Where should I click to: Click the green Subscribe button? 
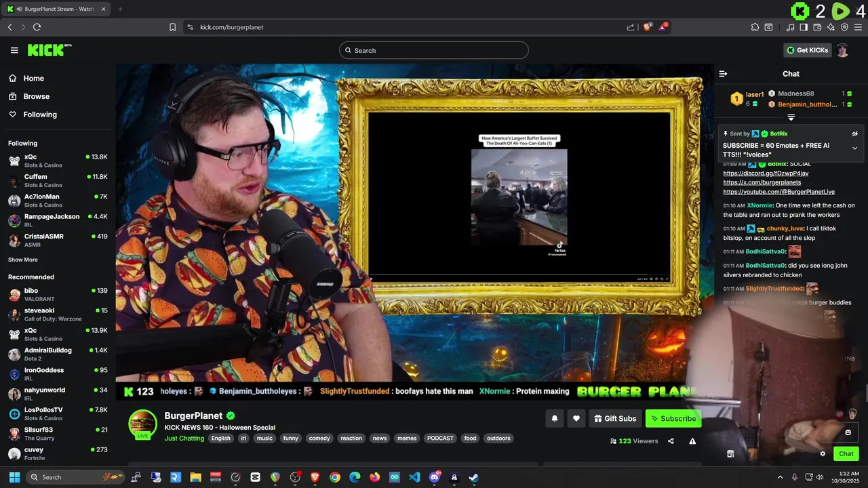[x=673, y=418]
